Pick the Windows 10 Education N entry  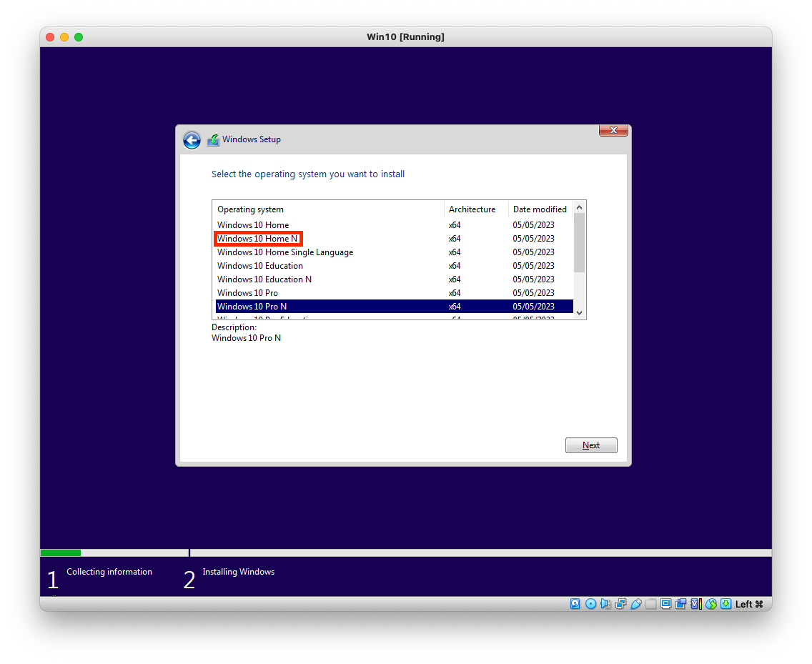pyautogui.click(x=394, y=279)
